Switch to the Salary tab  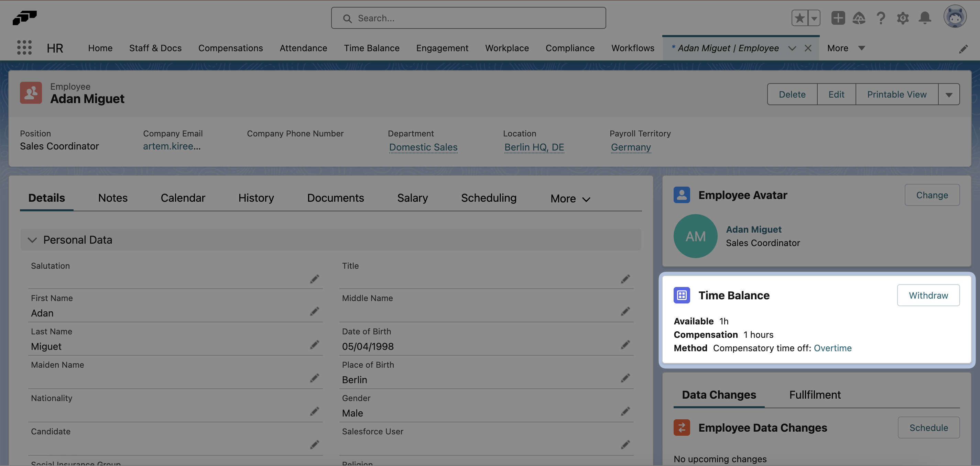412,198
